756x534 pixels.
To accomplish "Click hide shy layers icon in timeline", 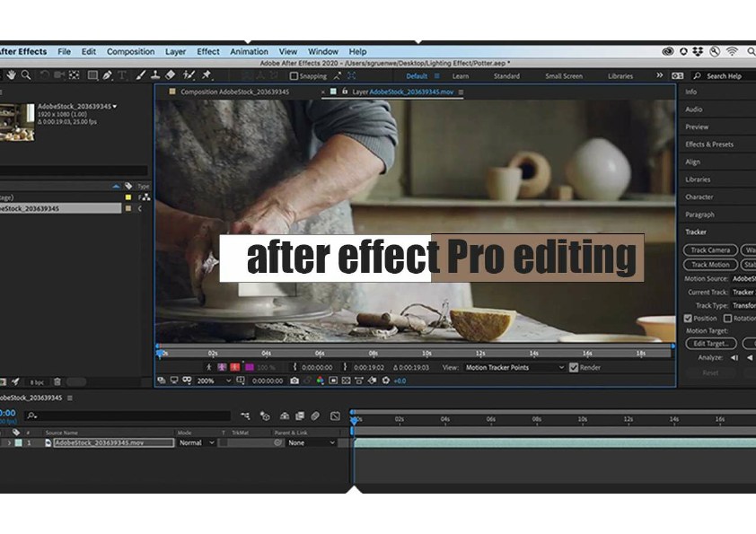I will tap(285, 416).
